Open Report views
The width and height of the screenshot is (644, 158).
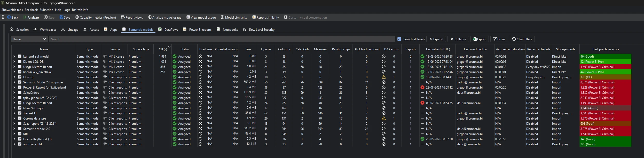132,17
